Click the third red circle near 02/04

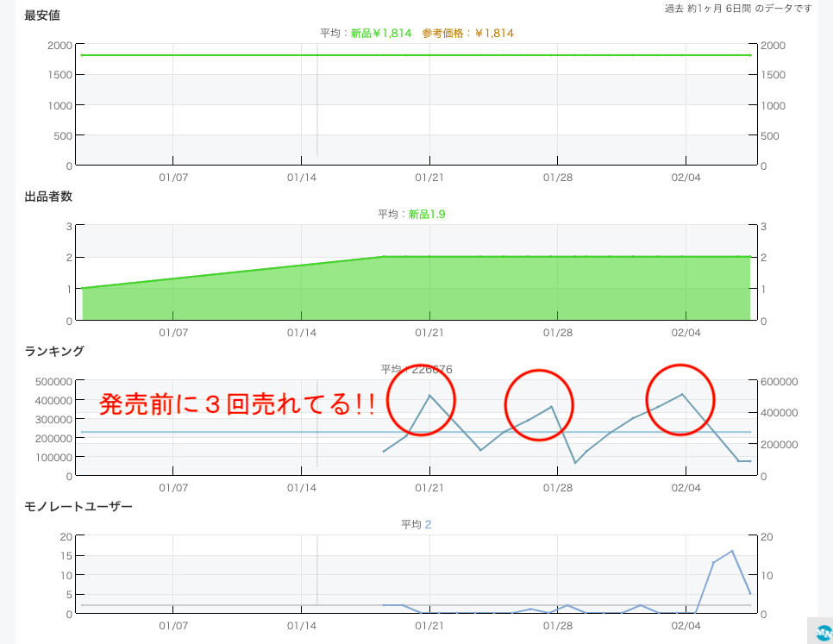[x=681, y=399]
